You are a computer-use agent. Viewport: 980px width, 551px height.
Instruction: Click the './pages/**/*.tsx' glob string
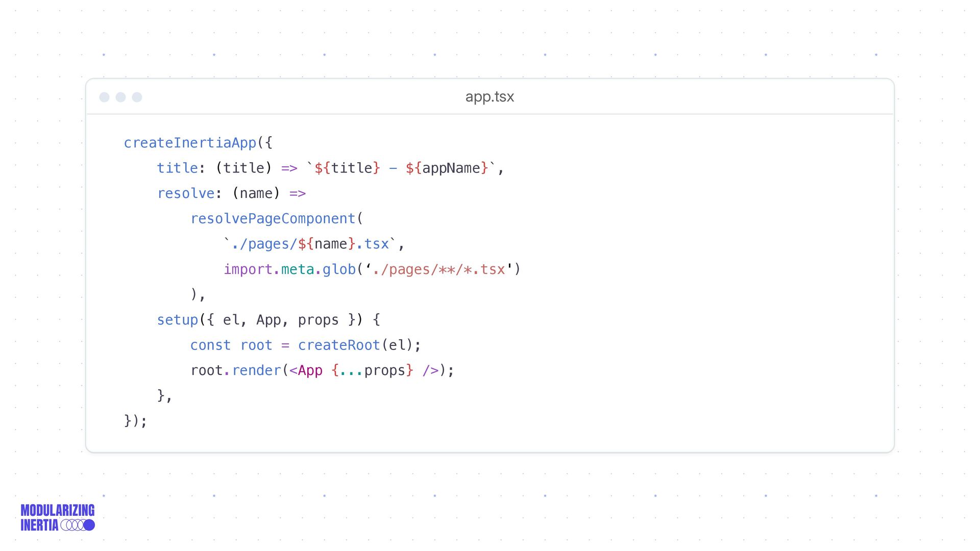click(x=438, y=269)
